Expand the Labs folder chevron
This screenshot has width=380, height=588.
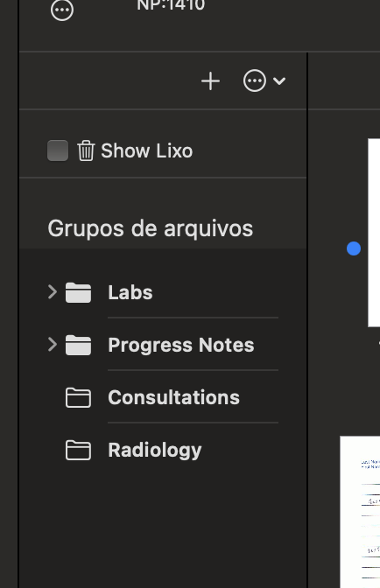[53, 291]
